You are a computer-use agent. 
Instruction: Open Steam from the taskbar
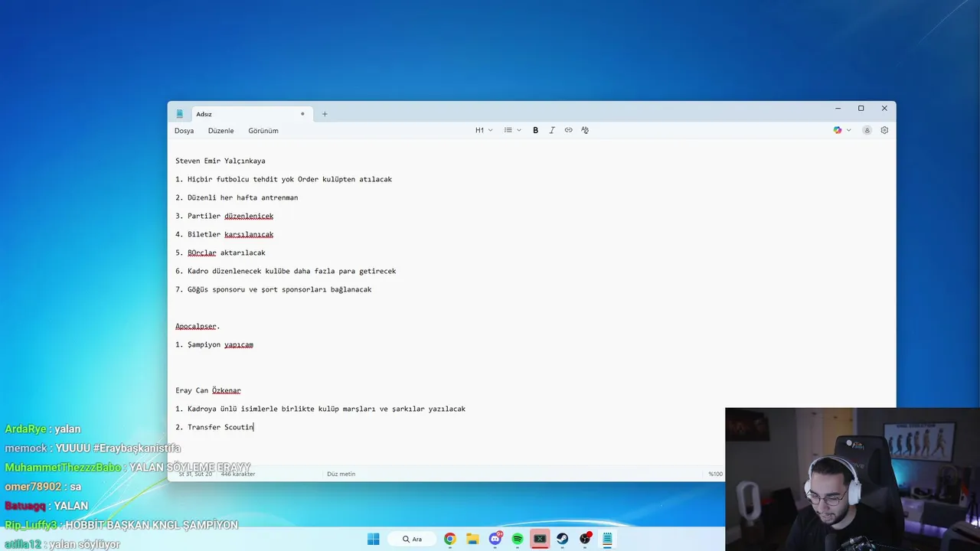point(563,539)
